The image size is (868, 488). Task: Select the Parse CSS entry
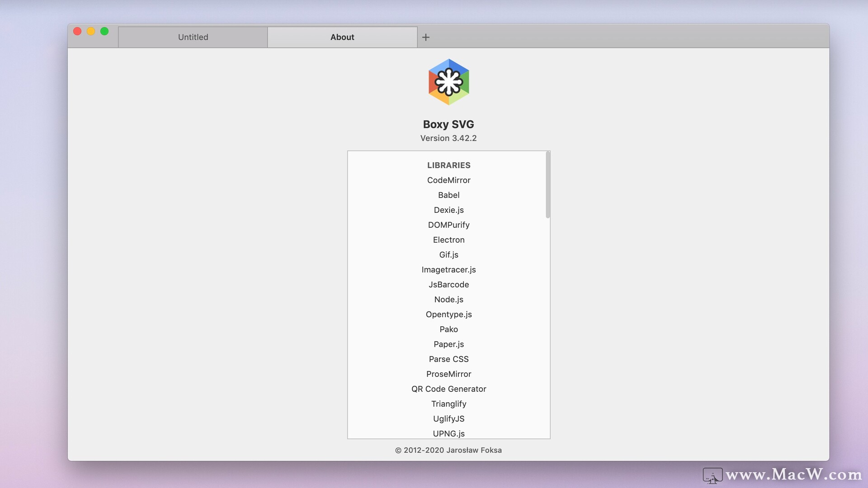click(449, 359)
